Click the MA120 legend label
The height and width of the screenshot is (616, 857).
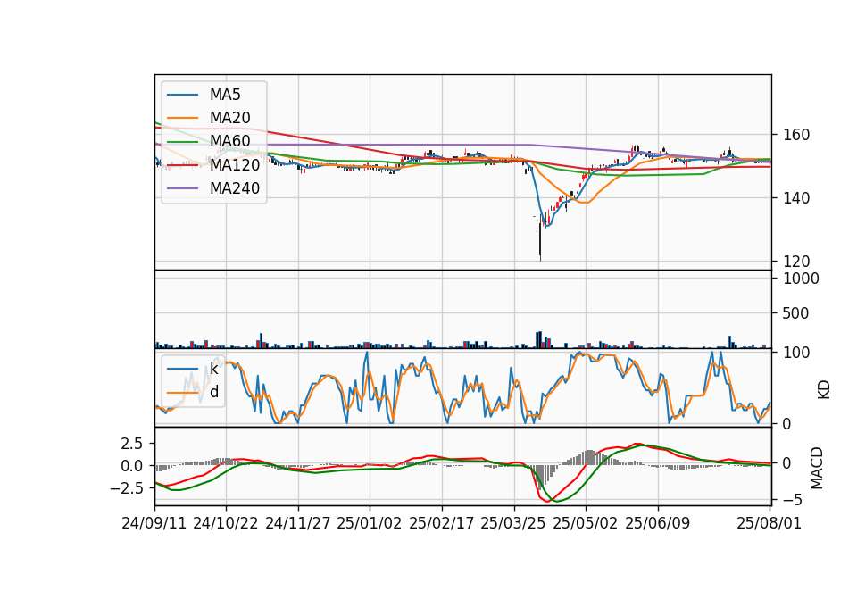tap(235, 164)
